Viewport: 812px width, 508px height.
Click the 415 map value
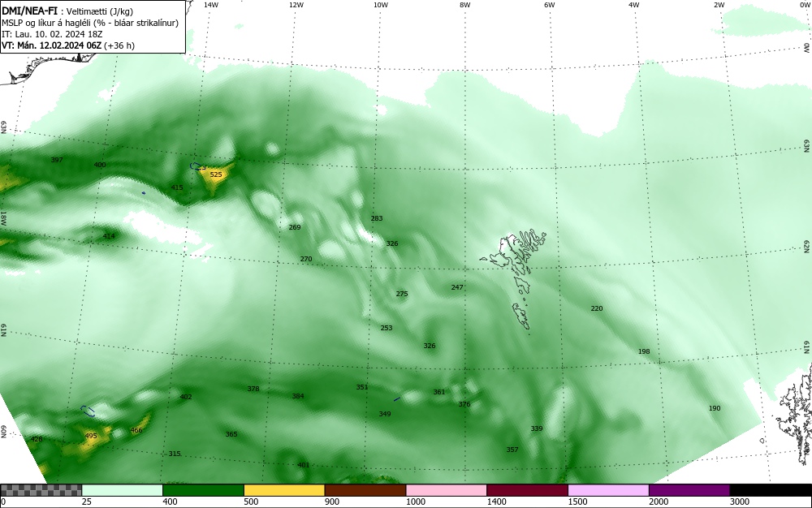click(x=177, y=187)
